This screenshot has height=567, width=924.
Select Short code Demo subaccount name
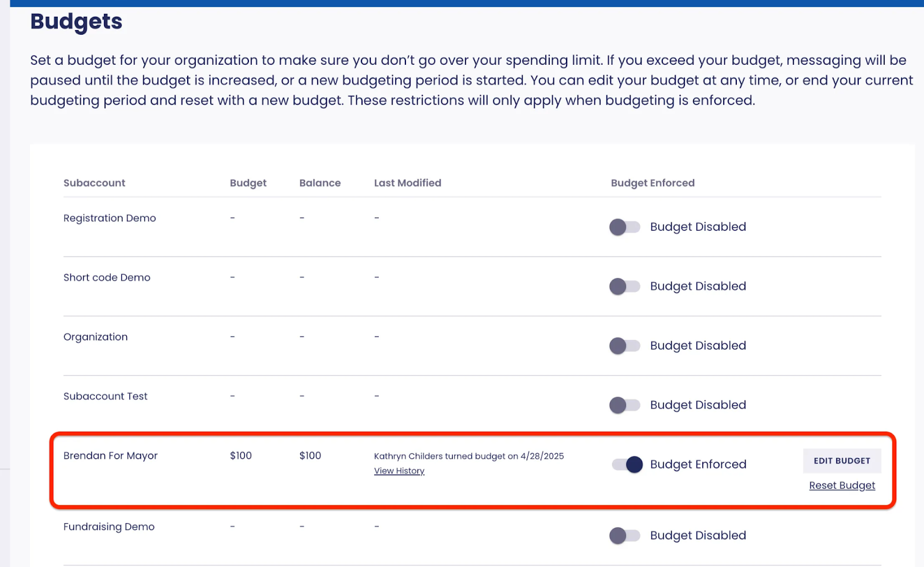(x=107, y=277)
